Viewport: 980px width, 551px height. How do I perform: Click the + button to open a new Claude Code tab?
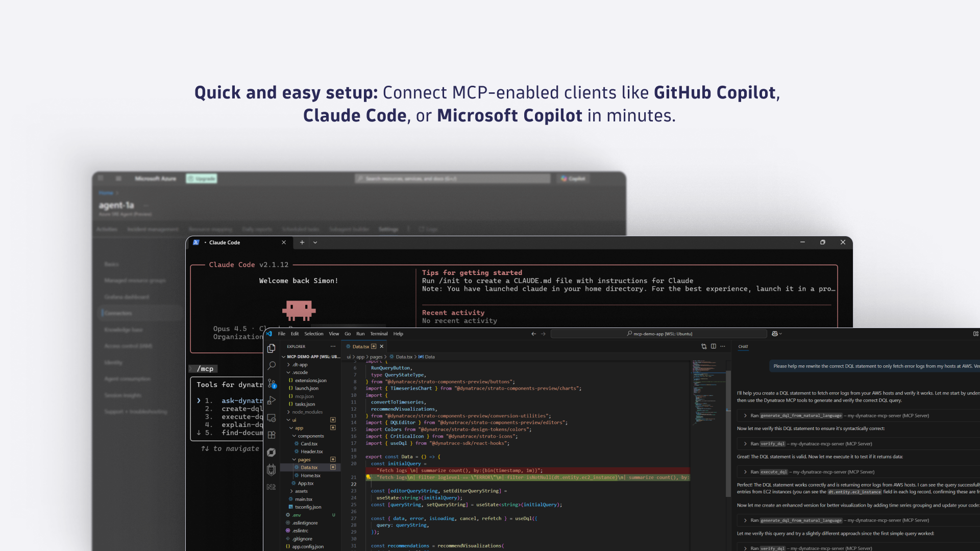(x=302, y=242)
